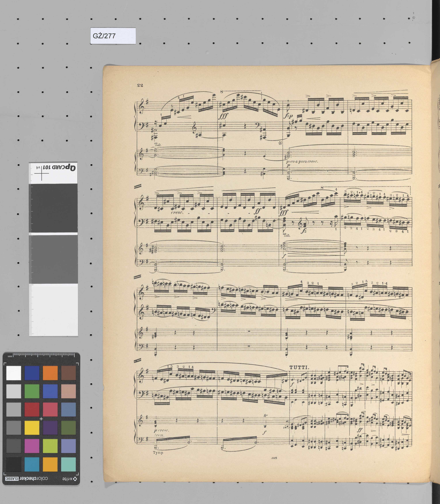Click the mid gray QPcard band
The image size is (440, 504).
[53, 259]
